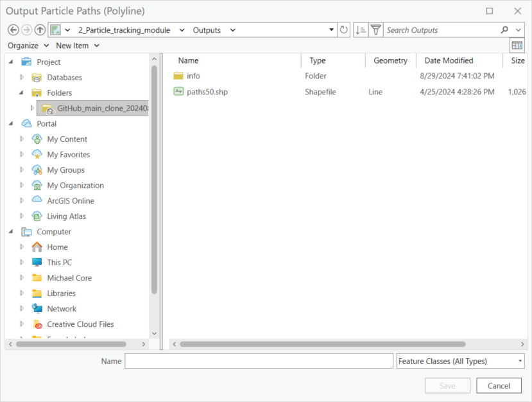
Task: Open dropdown after Outputs path segment
Action: click(233, 30)
